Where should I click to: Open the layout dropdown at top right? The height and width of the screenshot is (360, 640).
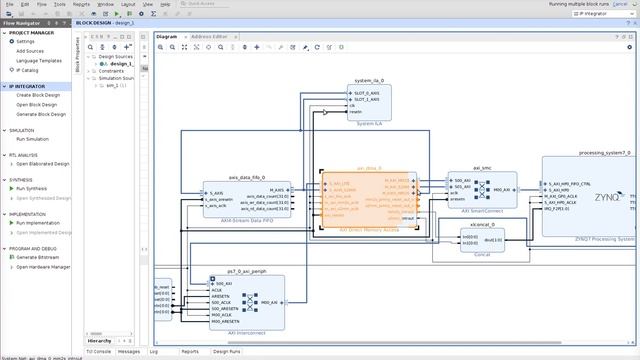604,14
